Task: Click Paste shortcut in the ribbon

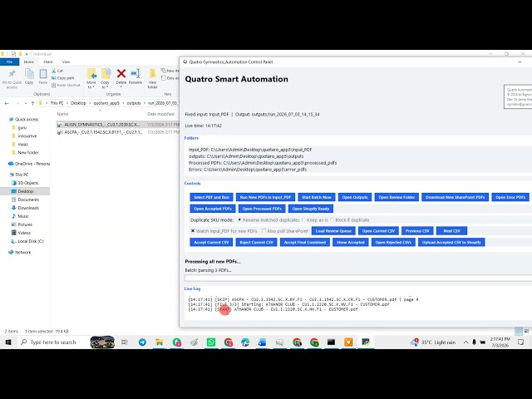Action: (x=66, y=85)
